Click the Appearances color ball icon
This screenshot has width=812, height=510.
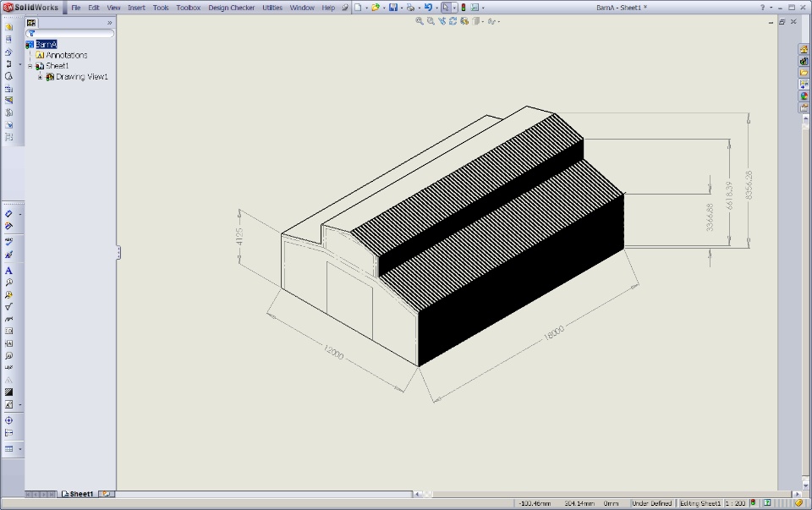click(804, 96)
